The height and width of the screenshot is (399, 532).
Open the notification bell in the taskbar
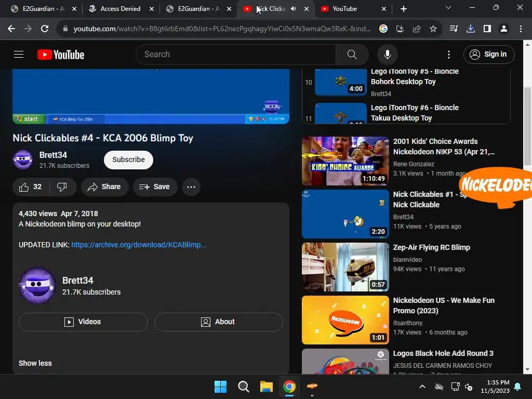pyautogui.click(x=518, y=387)
